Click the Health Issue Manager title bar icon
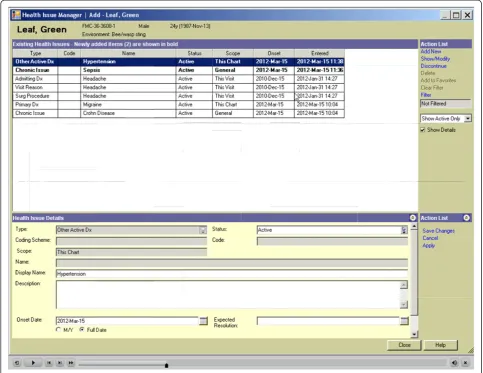 tap(16, 15)
